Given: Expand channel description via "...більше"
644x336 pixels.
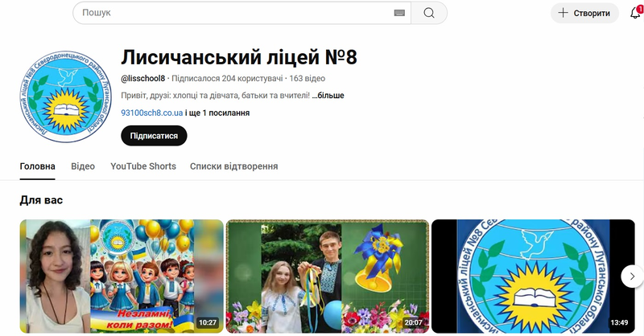Looking at the screenshot, I should pos(328,96).
